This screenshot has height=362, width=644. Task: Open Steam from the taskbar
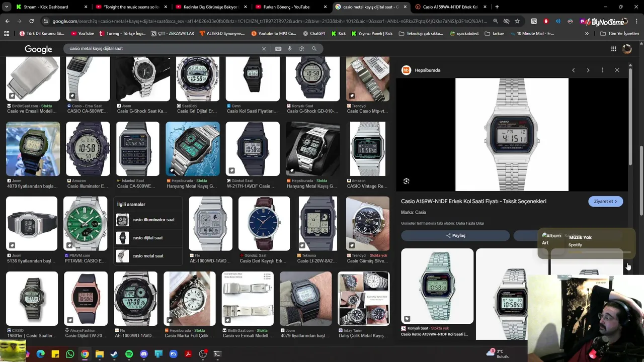click(x=114, y=354)
